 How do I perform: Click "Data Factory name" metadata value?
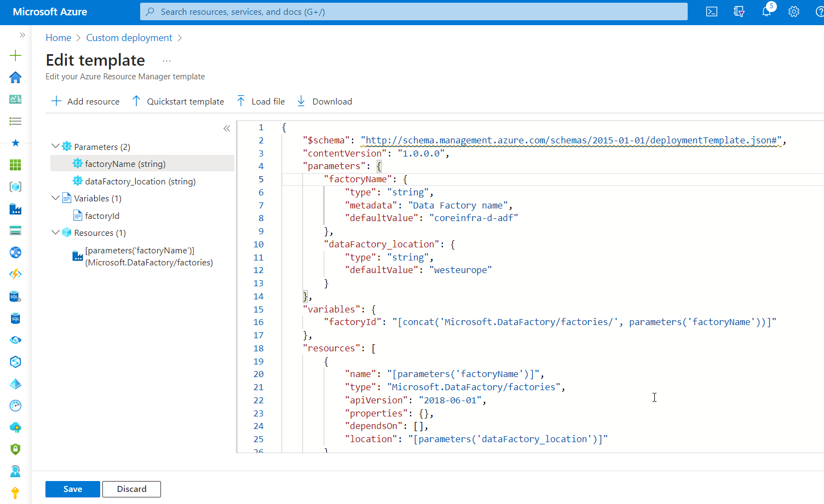458,205
